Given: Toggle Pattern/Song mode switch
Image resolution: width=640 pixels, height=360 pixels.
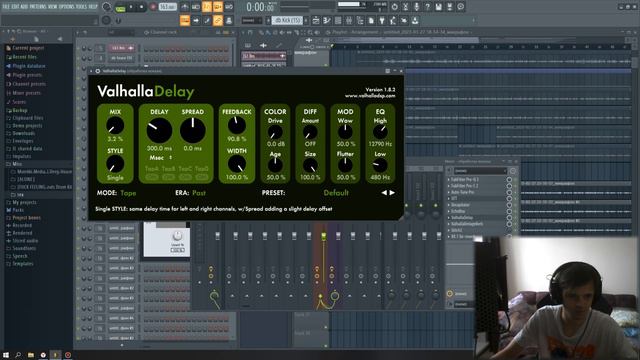Looking at the screenshot, I should [120, 7].
